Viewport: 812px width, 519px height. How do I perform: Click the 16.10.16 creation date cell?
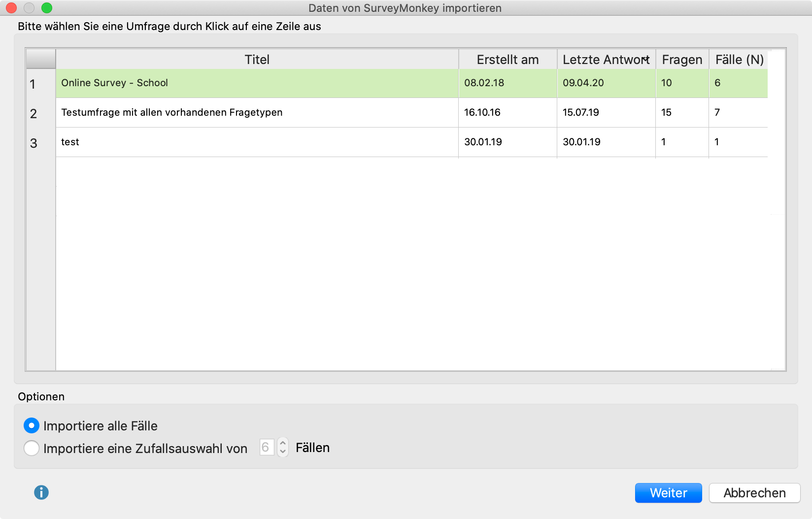507,113
